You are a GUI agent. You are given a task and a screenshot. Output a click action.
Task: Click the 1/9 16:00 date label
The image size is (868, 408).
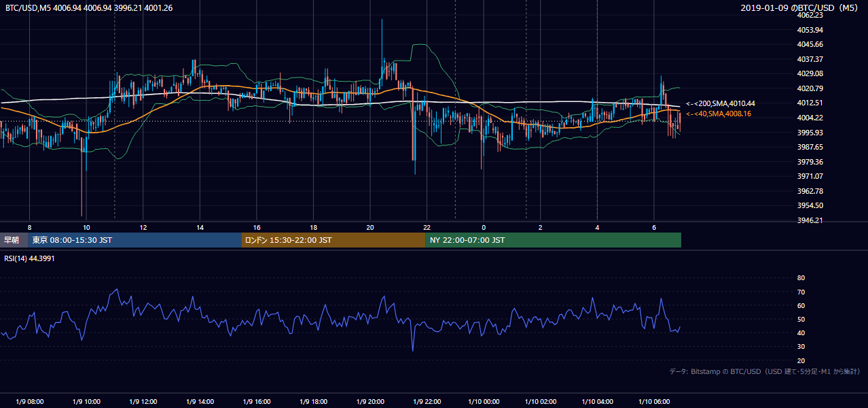point(257,401)
